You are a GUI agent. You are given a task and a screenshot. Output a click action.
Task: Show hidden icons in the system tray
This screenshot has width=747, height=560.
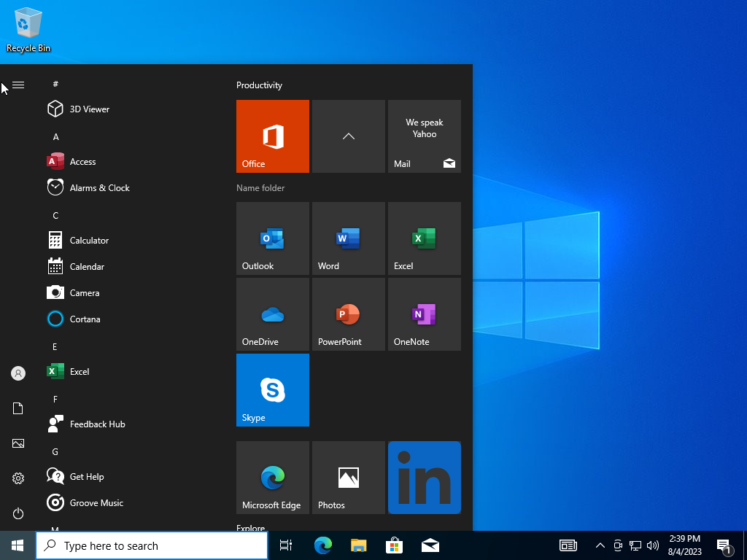(600, 545)
